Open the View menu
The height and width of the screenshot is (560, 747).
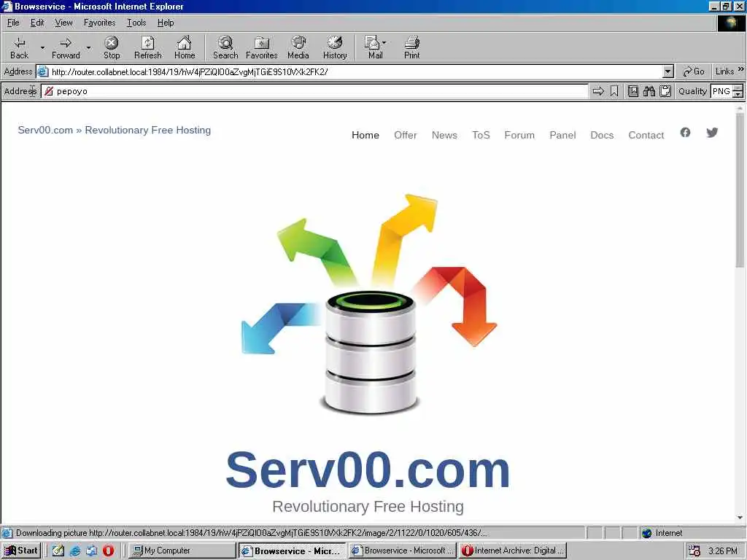coord(63,23)
